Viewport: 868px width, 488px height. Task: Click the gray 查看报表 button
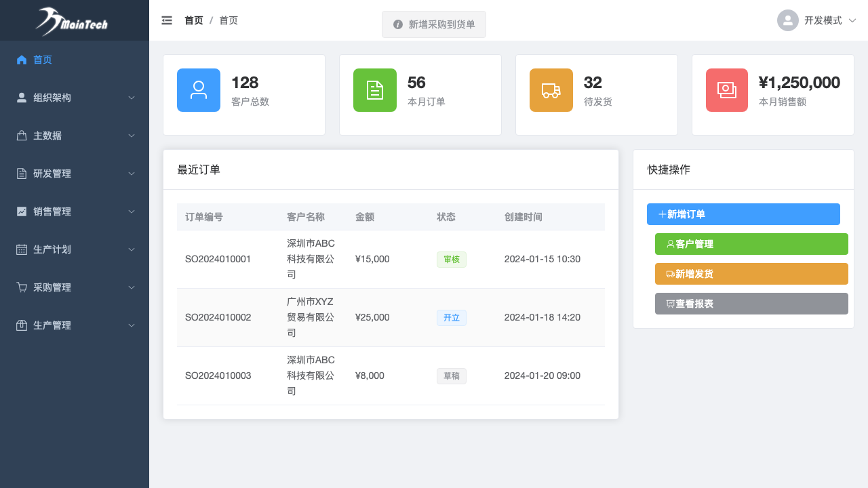751,304
